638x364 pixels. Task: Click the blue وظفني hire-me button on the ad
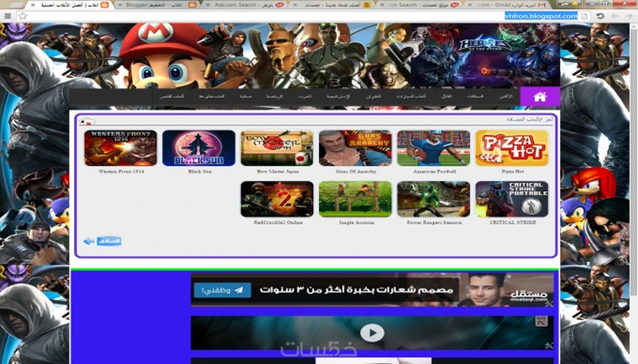[222, 290]
